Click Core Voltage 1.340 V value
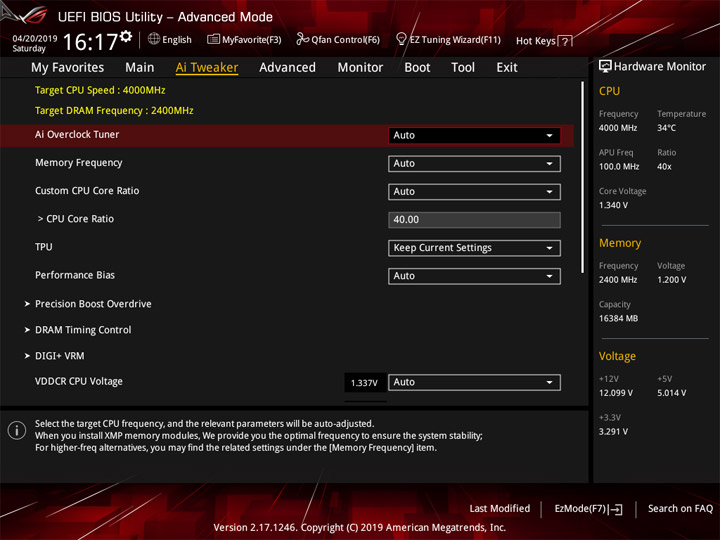 [x=613, y=205]
